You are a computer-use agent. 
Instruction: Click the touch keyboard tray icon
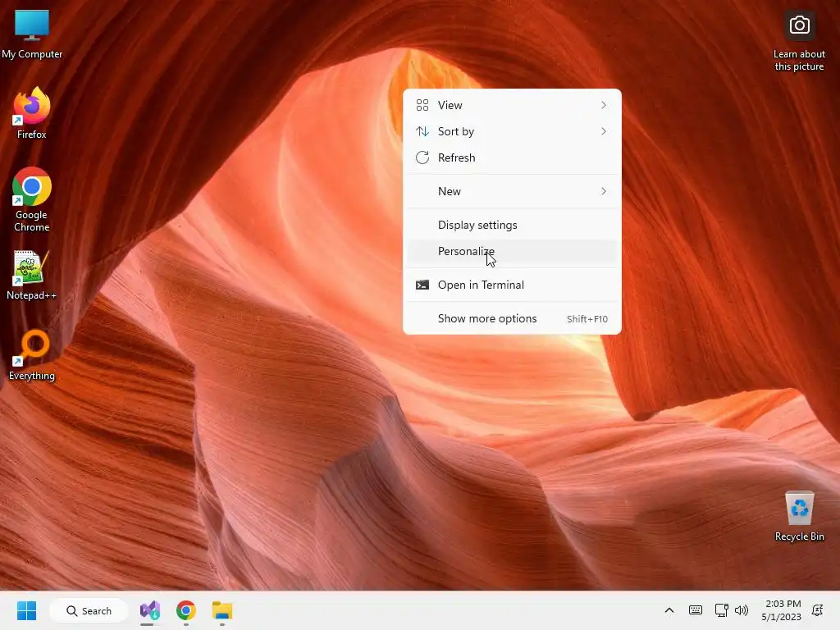click(x=696, y=610)
